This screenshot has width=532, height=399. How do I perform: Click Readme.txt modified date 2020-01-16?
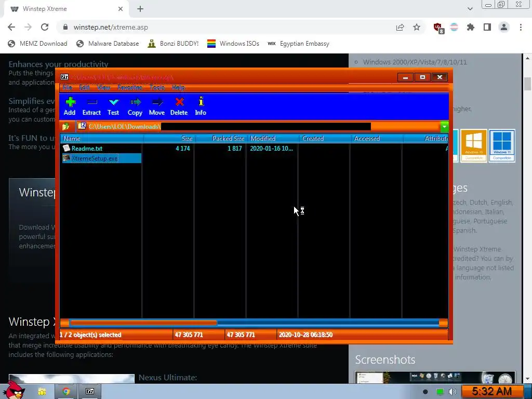[271, 148]
